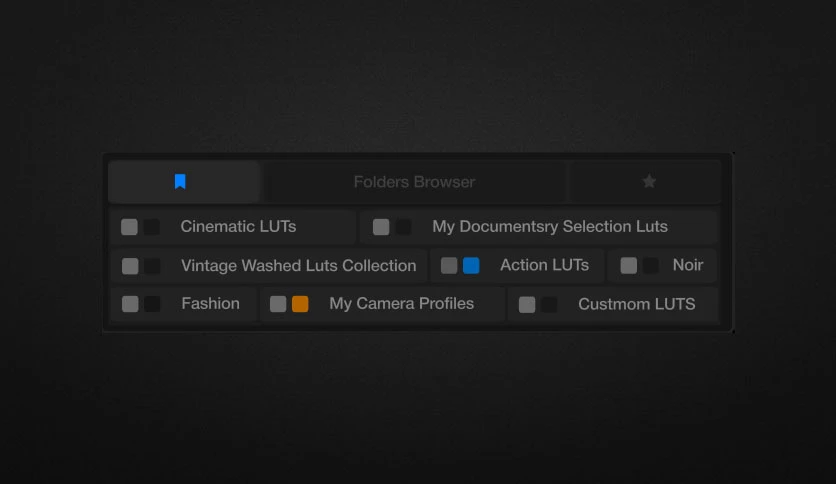Click dark square beside Cinematic LUTs
836x484 pixels.
coord(151,227)
